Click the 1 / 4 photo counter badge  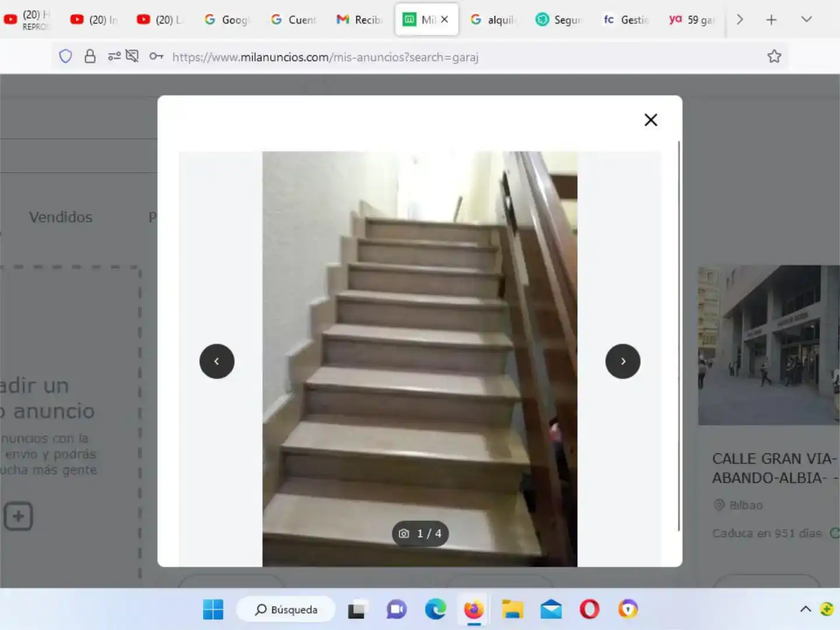coord(420,533)
